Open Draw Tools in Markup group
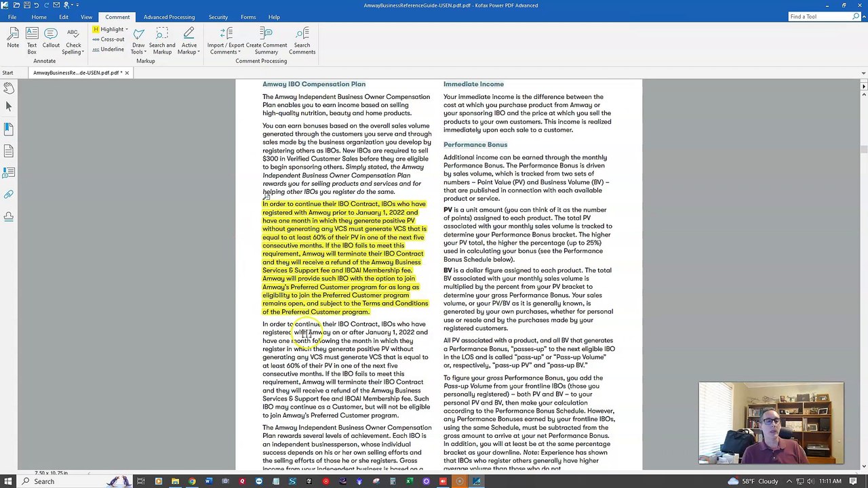The height and width of the screenshot is (488, 868). [x=138, y=41]
